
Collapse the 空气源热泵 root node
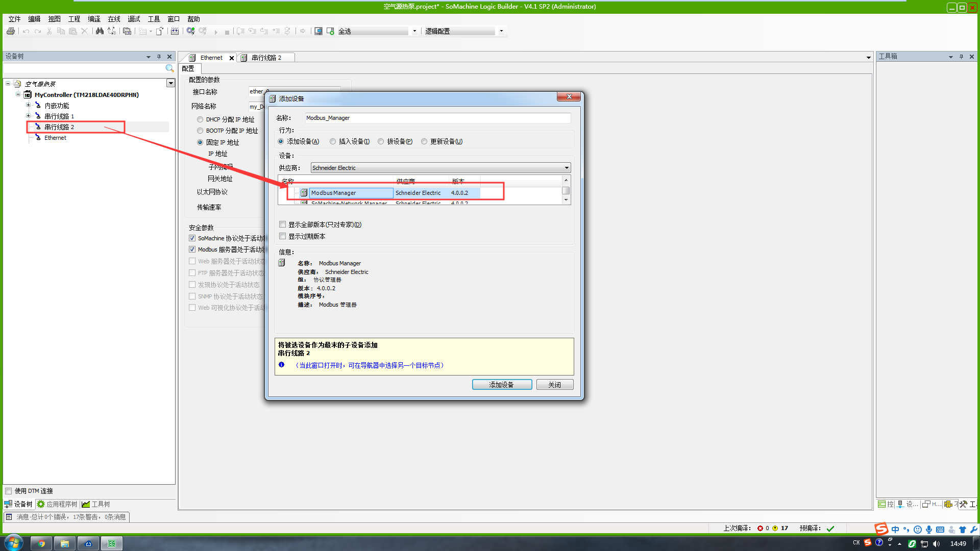pos(8,83)
